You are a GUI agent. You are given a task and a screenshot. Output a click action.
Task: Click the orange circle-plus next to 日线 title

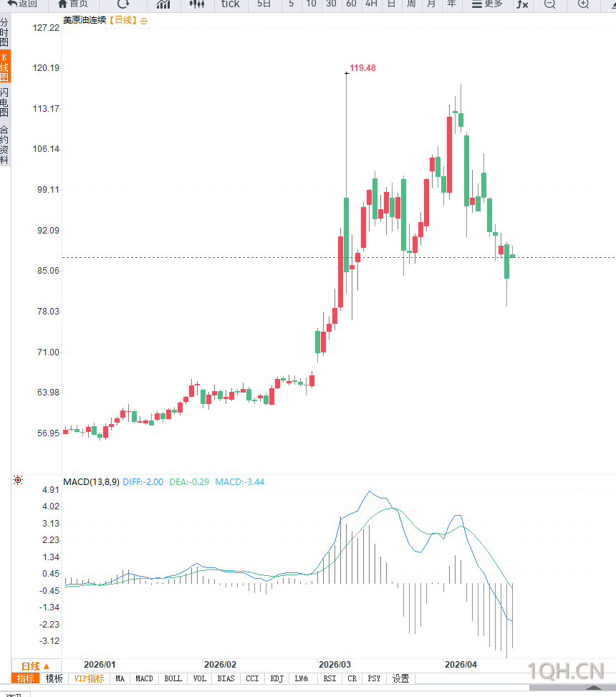tap(144, 21)
